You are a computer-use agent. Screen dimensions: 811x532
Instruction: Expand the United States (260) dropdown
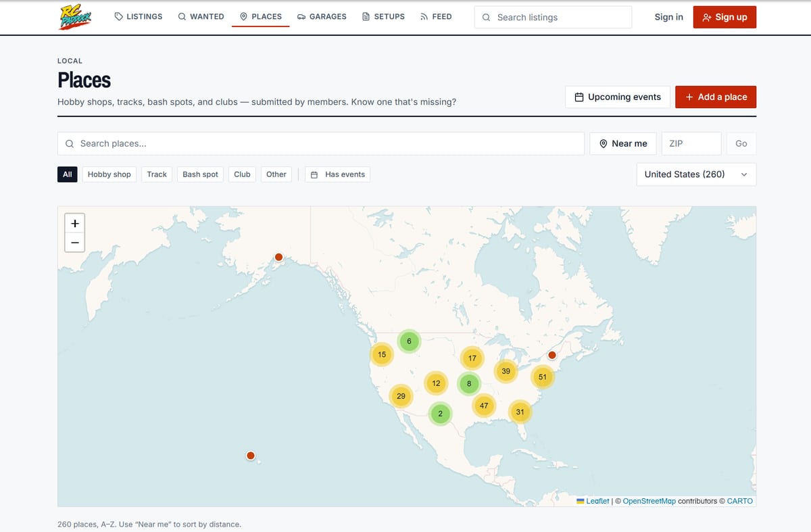(x=696, y=174)
